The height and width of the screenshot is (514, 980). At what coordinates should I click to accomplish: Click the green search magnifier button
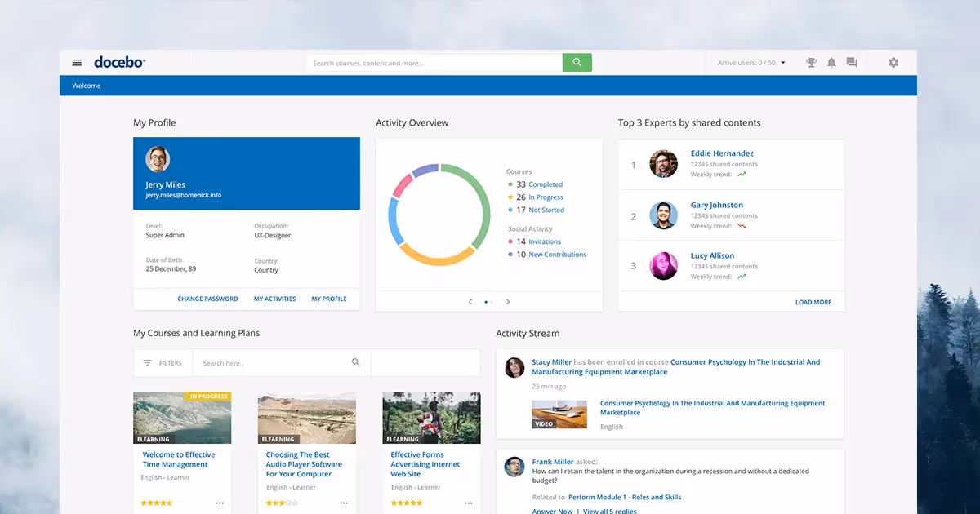[x=577, y=63]
